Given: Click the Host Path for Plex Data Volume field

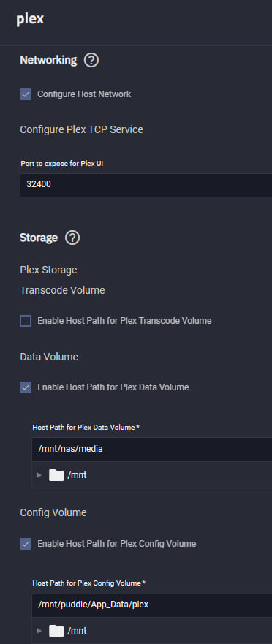Looking at the screenshot, I should coord(151,450).
